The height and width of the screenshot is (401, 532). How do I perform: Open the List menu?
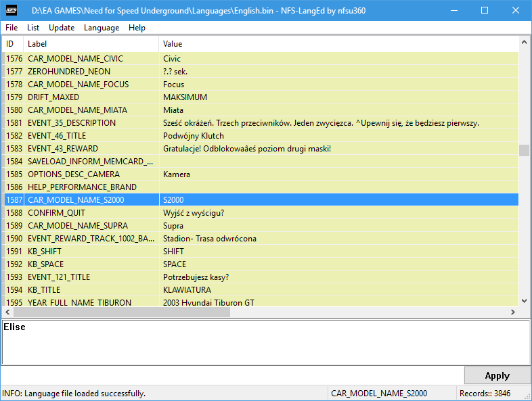pyautogui.click(x=33, y=28)
